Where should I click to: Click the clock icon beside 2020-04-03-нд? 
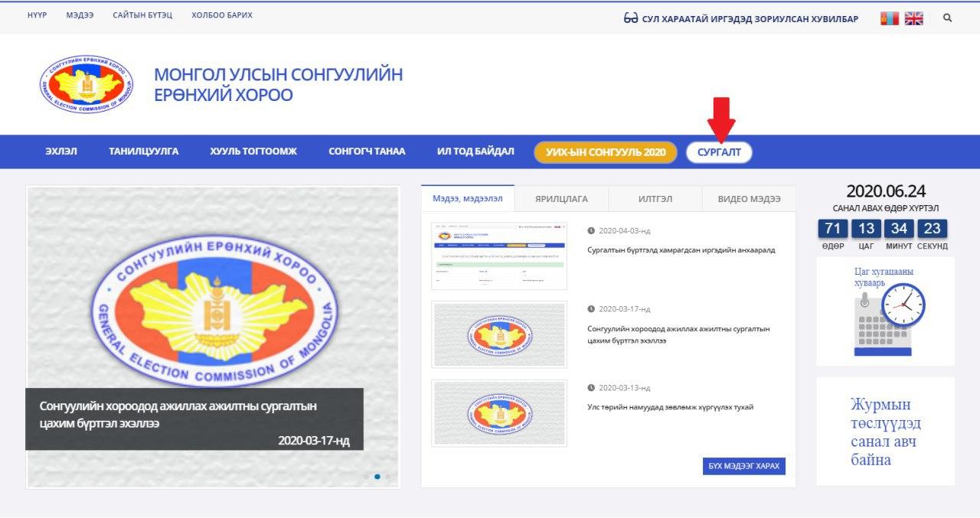pyautogui.click(x=591, y=230)
